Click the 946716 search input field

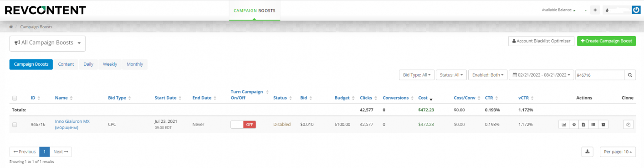point(600,75)
